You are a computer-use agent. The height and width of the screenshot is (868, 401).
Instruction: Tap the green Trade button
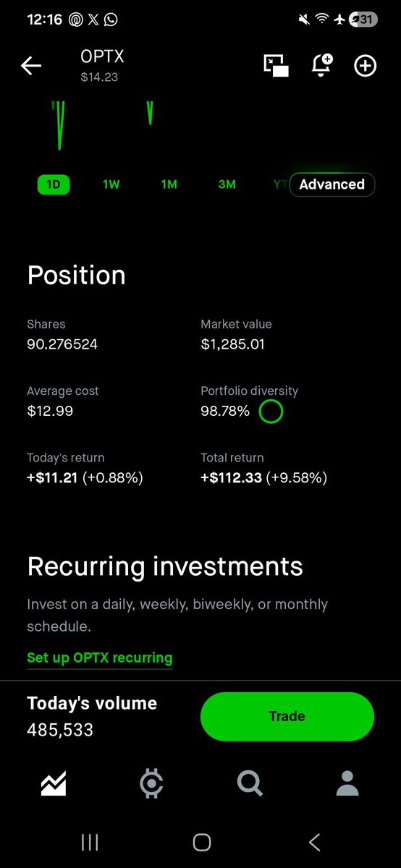[x=287, y=716]
